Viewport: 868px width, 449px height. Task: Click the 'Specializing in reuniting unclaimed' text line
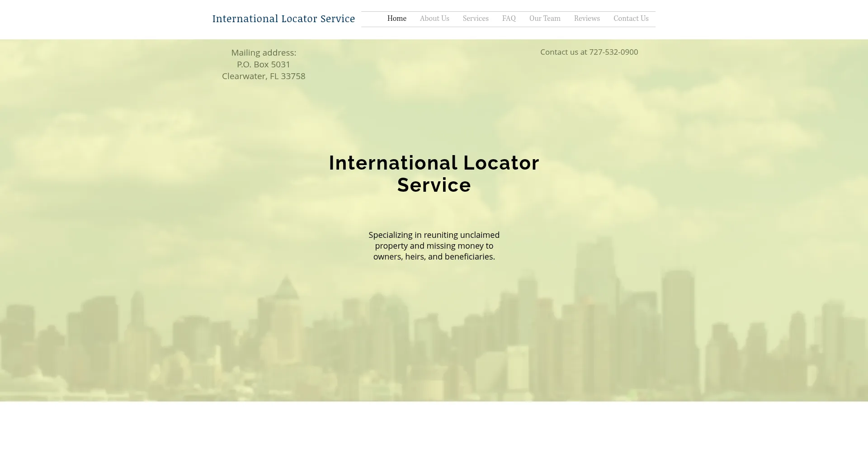434,235
